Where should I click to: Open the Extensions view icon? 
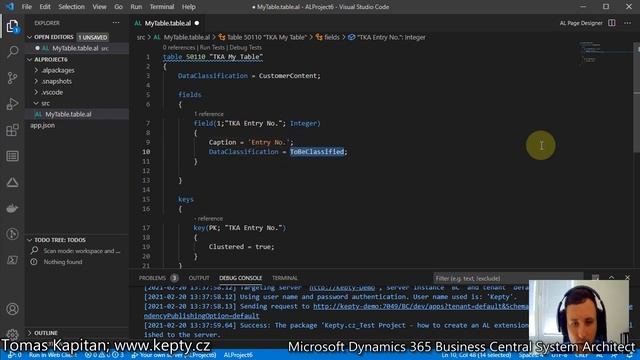click(12, 130)
